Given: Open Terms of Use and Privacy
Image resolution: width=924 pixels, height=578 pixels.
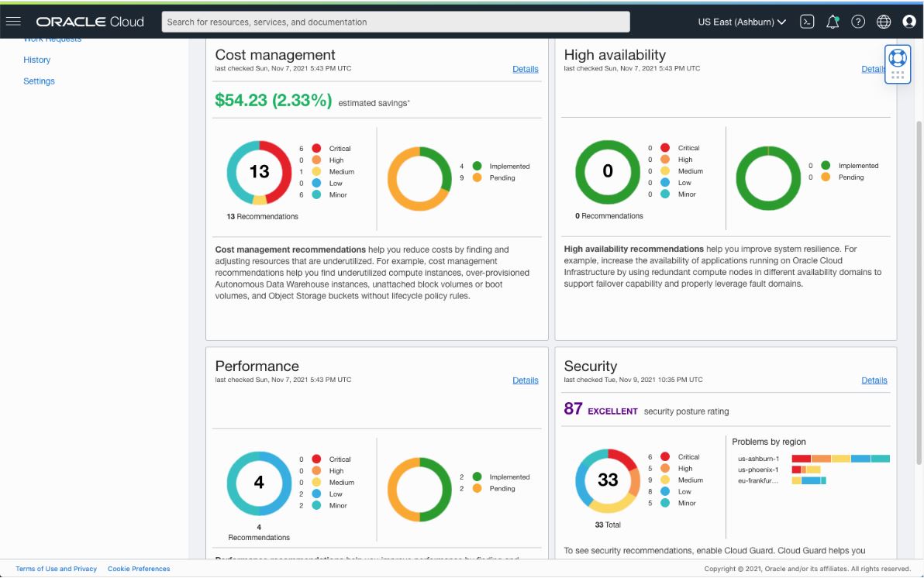Looking at the screenshot, I should pyautogui.click(x=56, y=569).
